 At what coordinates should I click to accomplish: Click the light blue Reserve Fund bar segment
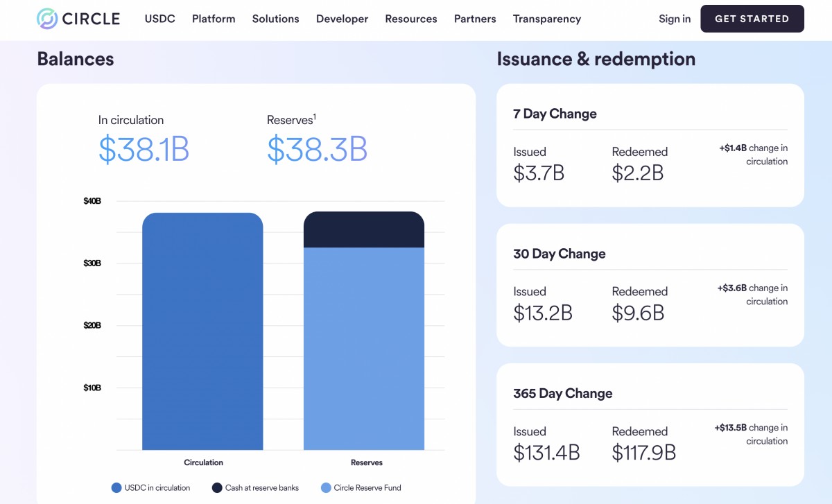coord(364,349)
